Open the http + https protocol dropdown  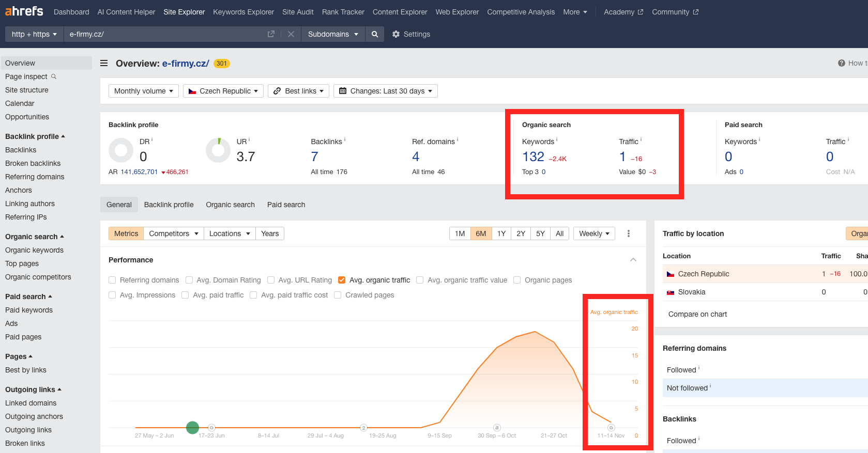[x=34, y=34]
